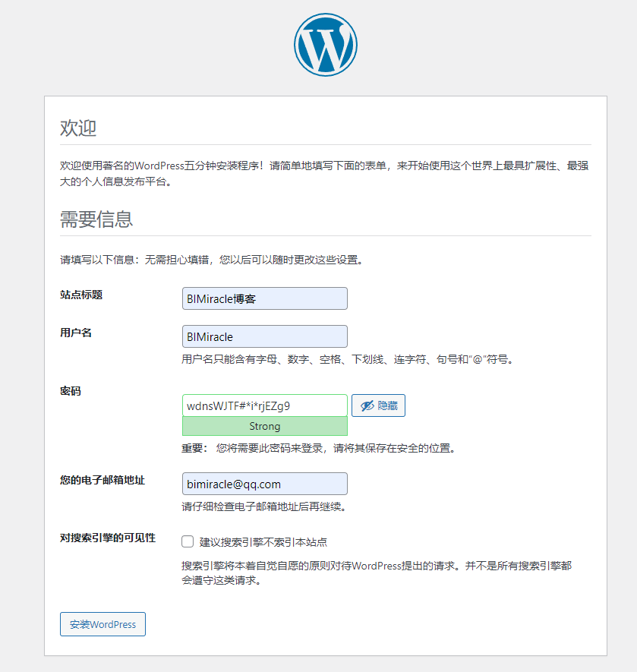637x672 pixels.
Task: Click the 欢迎 heading
Action: [78, 128]
